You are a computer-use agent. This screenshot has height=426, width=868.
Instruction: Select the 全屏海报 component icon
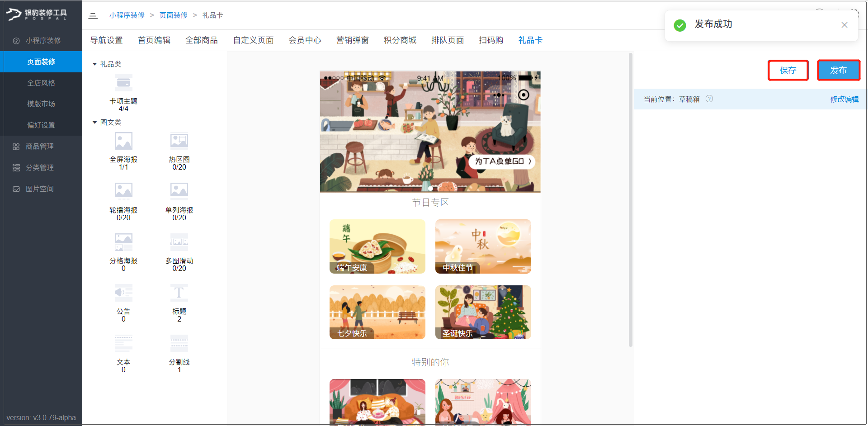[x=123, y=141]
